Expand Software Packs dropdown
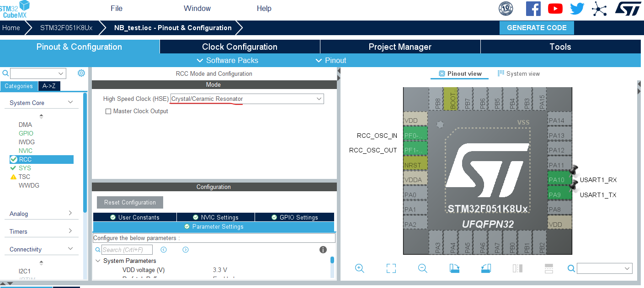Image resolution: width=644 pixels, height=288 pixels. pos(227,60)
